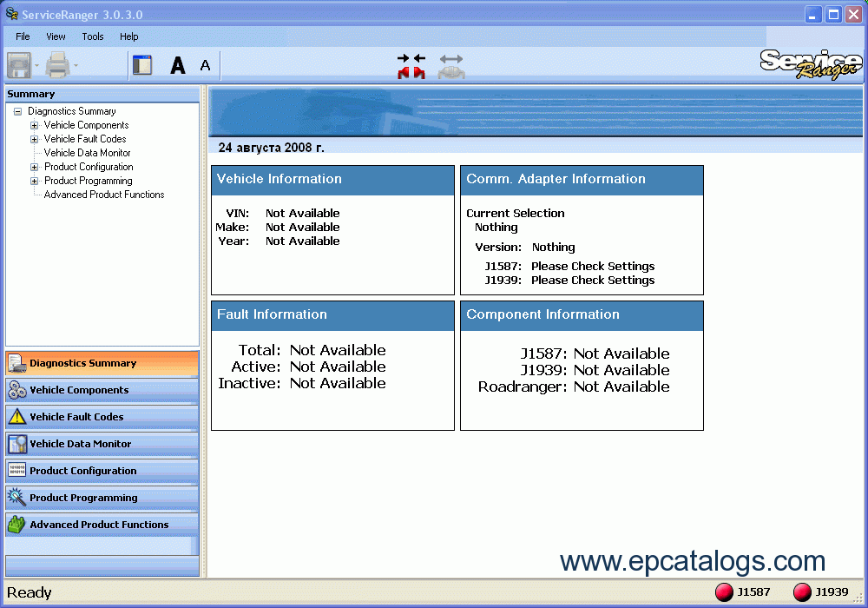Collapse the Diagnostics Summary tree node
Image resolution: width=868 pixels, height=608 pixels.
(x=17, y=111)
